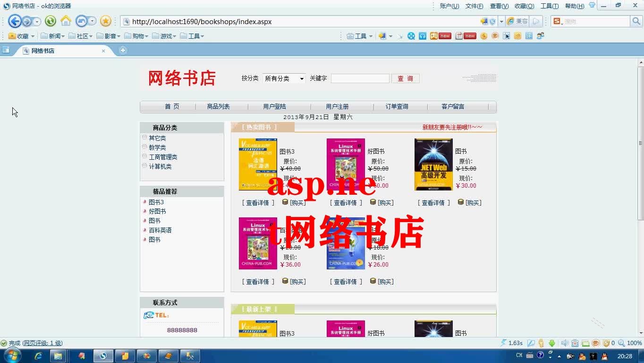Click the screenshot scissors icon in the toolbar

tap(506, 36)
